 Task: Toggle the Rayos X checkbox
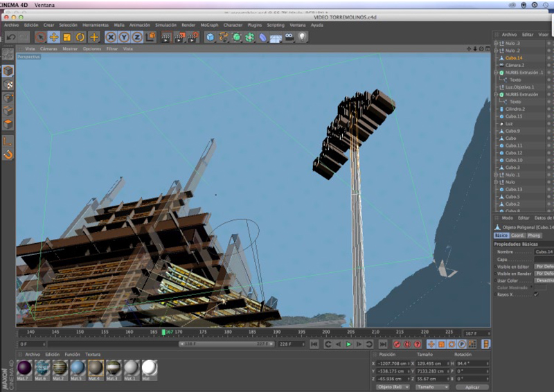click(x=535, y=294)
